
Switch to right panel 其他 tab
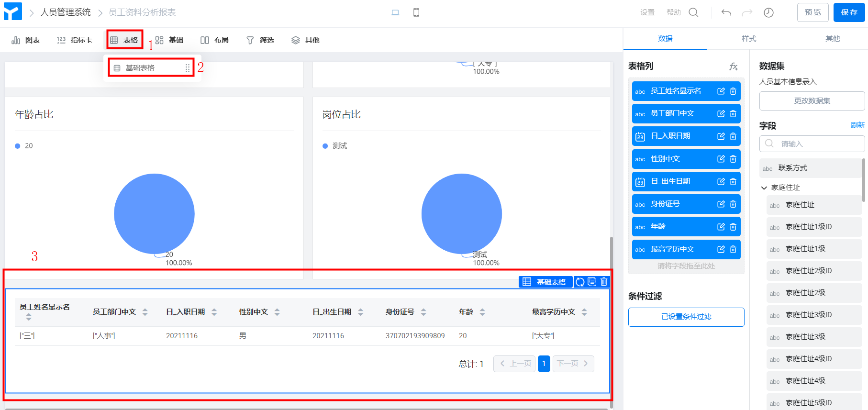[833, 39]
